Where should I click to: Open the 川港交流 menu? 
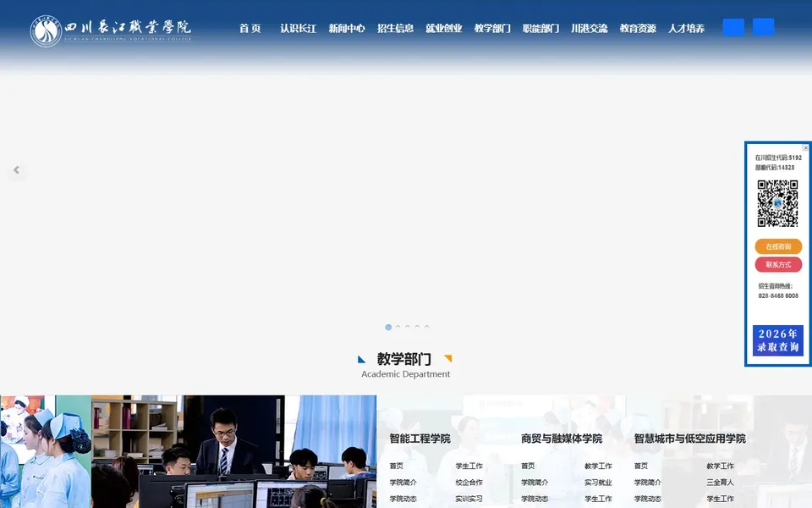[590, 29]
